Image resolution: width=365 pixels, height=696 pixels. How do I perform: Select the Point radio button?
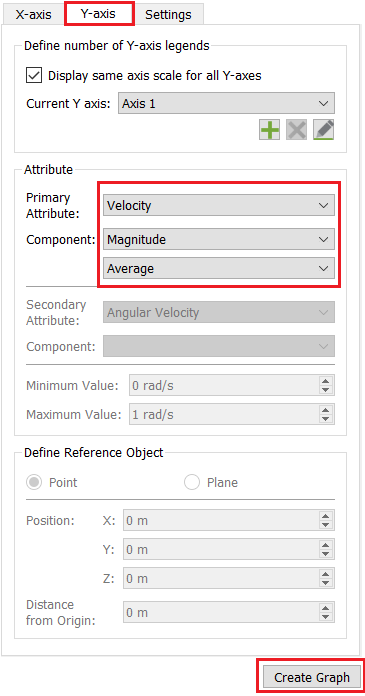tap(35, 482)
